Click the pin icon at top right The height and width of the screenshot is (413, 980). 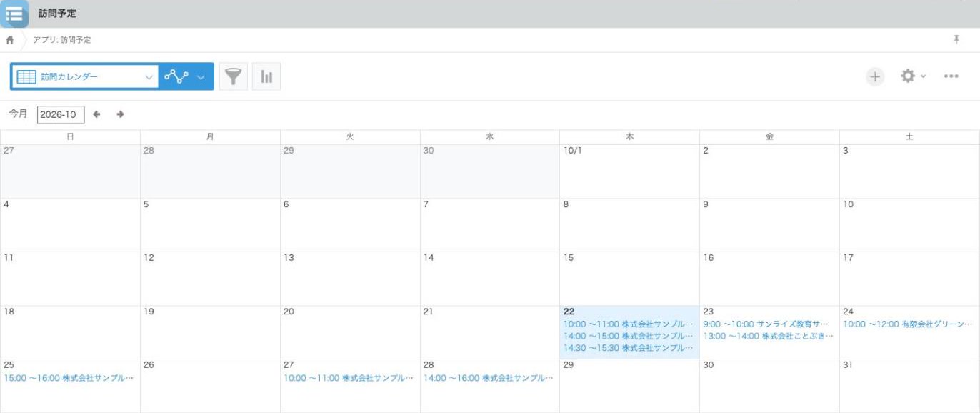(956, 39)
